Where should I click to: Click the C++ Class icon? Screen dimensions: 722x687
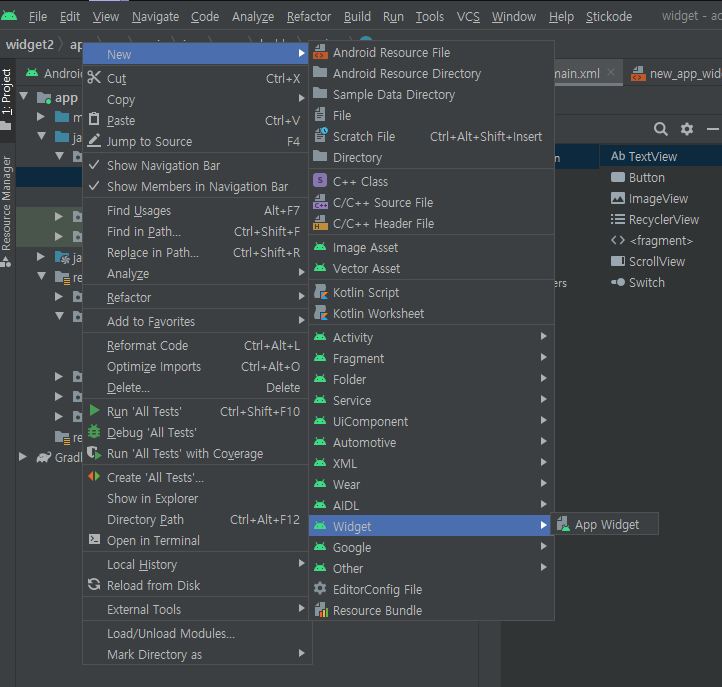pos(320,180)
